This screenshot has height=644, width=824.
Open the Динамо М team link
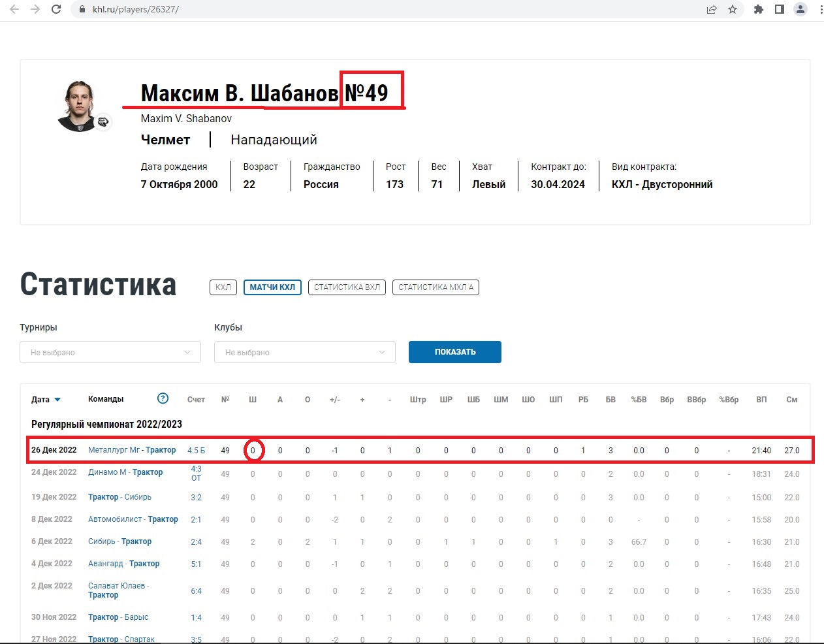coord(108,472)
